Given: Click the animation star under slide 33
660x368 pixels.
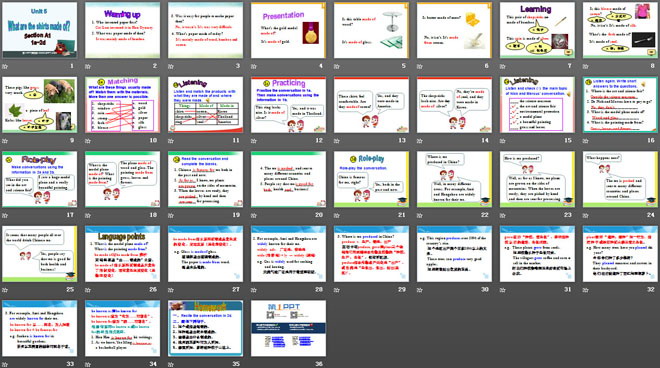Looking at the screenshot, I should click(x=5, y=365).
